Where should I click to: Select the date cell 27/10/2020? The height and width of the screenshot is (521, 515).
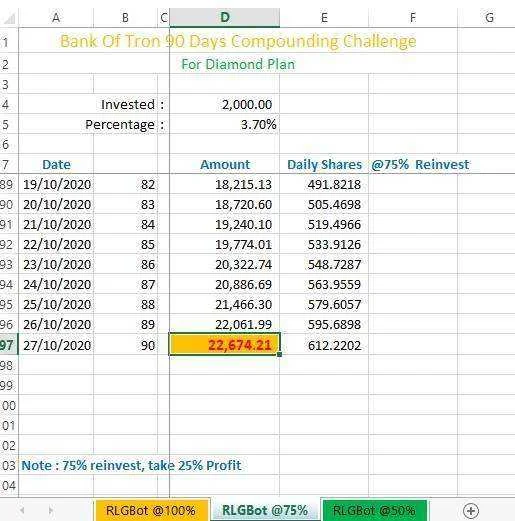[56, 345]
